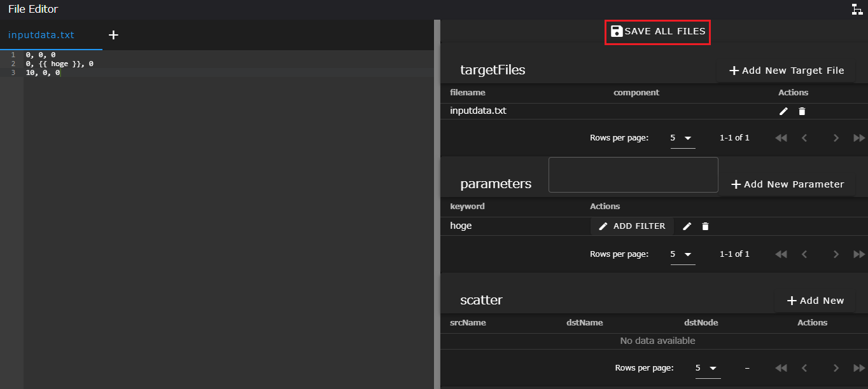This screenshot has width=868, height=389.
Task: Delete the hoge parameter with trash icon
Action: pos(705,226)
